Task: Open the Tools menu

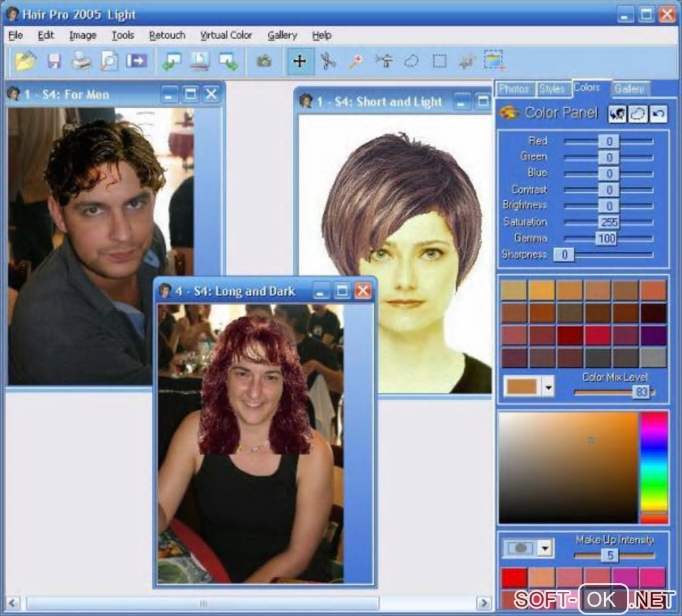Action: 122,35
